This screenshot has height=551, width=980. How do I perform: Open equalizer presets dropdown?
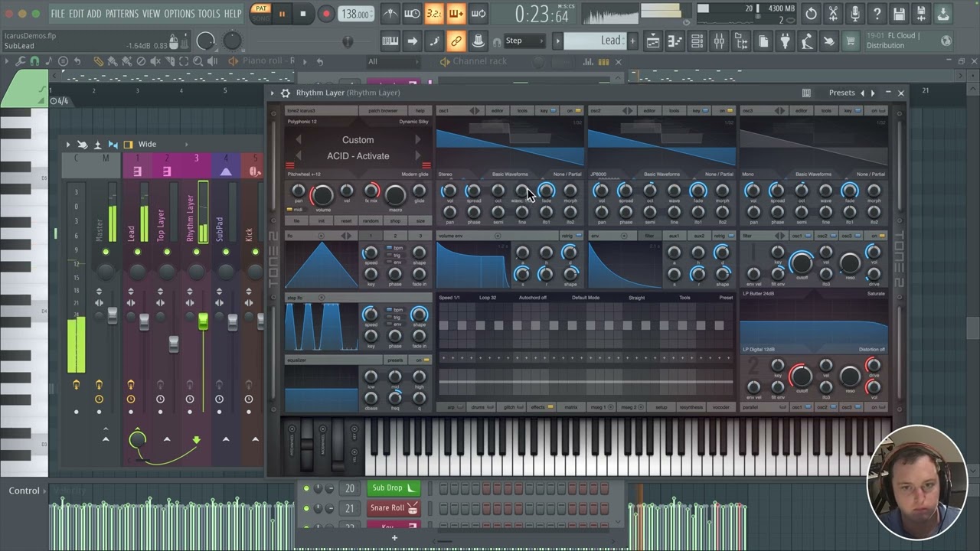(x=395, y=360)
